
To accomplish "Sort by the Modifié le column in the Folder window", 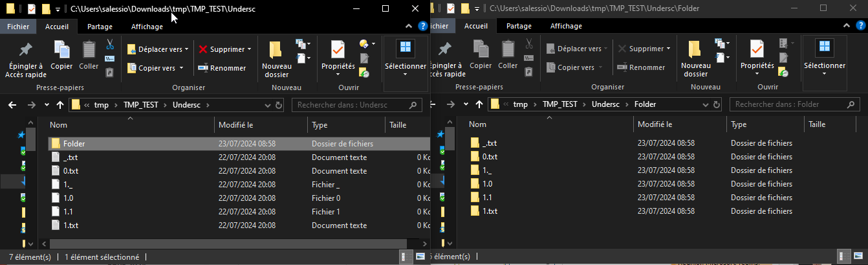I will 655,124.
